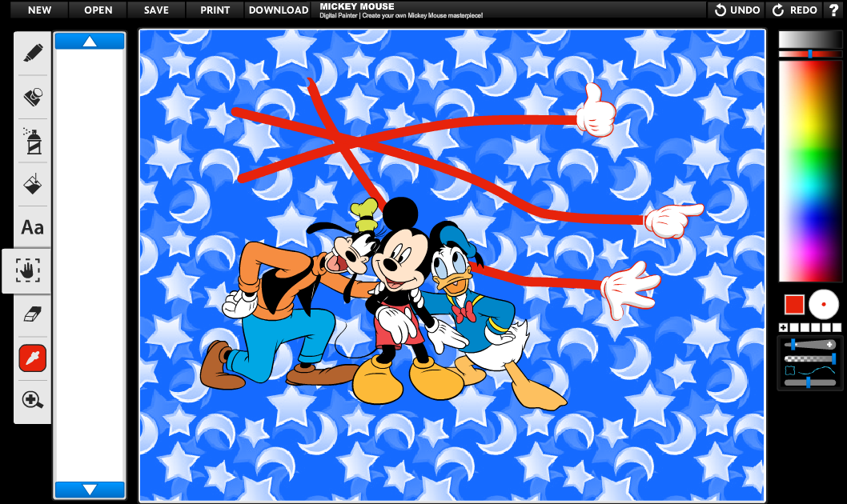847x504 pixels.
Task: Activate the Aa text tool
Action: pyautogui.click(x=32, y=227)
